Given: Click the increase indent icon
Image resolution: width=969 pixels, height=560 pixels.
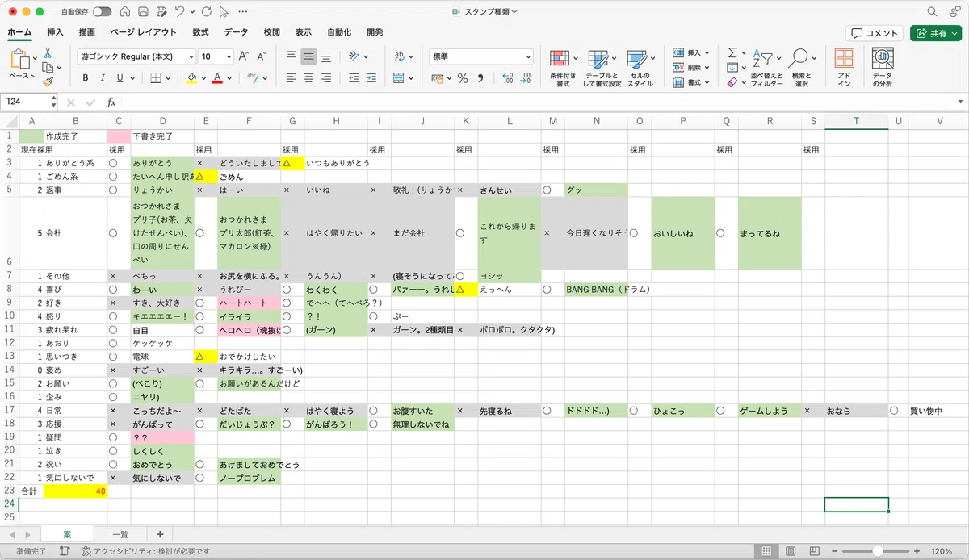Looking at the screenshot, I should point(370,78).
